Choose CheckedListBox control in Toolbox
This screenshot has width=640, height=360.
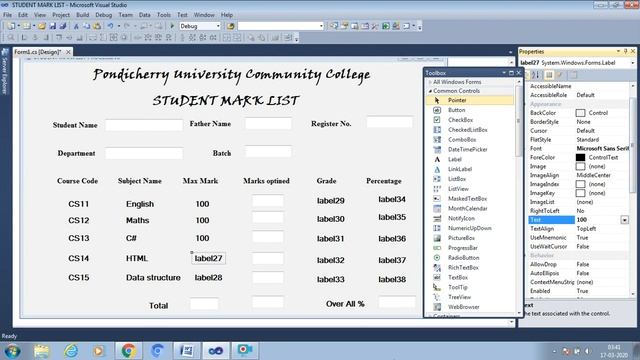coord(467,130)
